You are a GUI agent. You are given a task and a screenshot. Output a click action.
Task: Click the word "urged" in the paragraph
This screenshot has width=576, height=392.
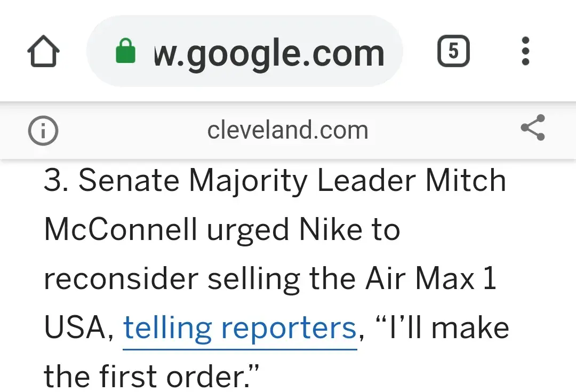[x=249, y=231]
